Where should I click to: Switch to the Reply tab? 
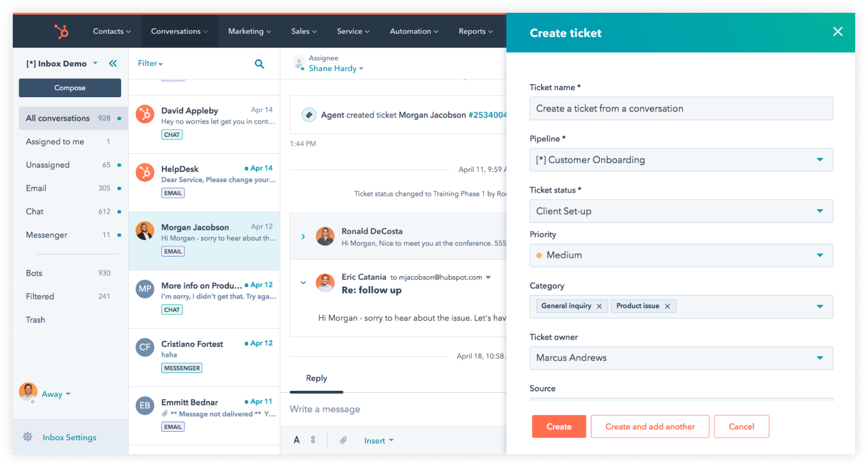[x=316, y=378]
